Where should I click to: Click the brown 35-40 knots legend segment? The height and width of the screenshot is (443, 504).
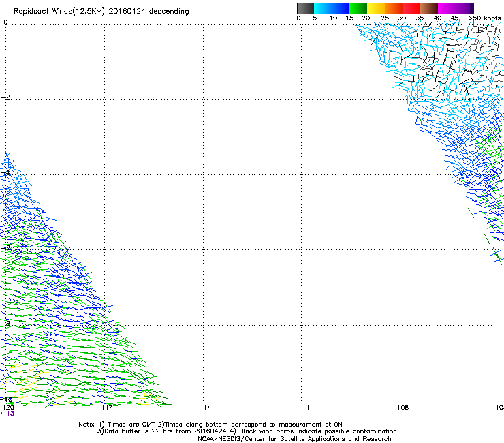pos(429,8)
